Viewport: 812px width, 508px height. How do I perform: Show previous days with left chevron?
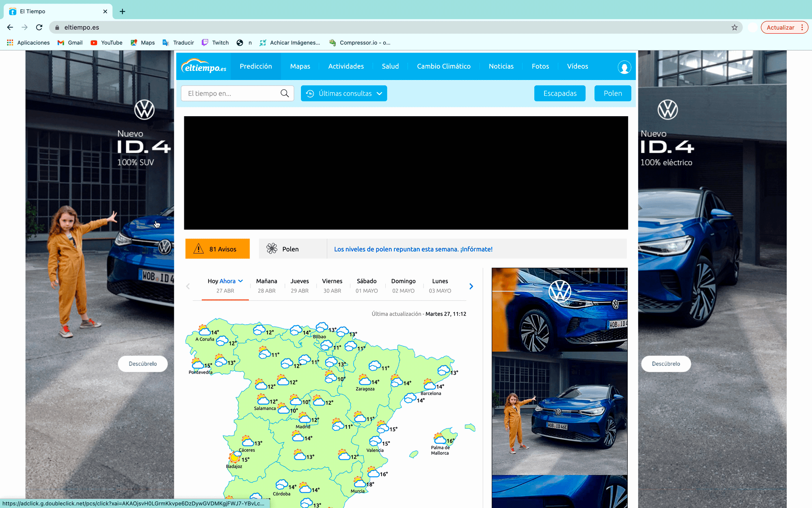coord(188,287)
